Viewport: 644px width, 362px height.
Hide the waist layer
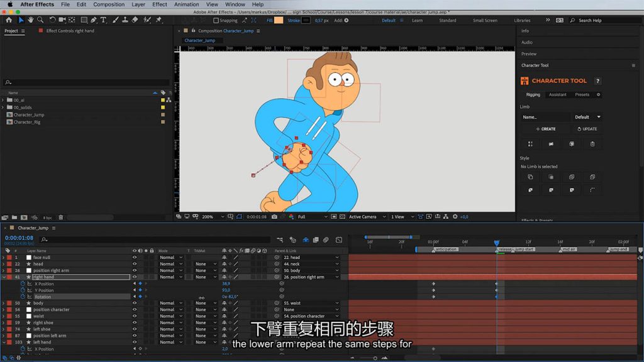coord(135,316)
